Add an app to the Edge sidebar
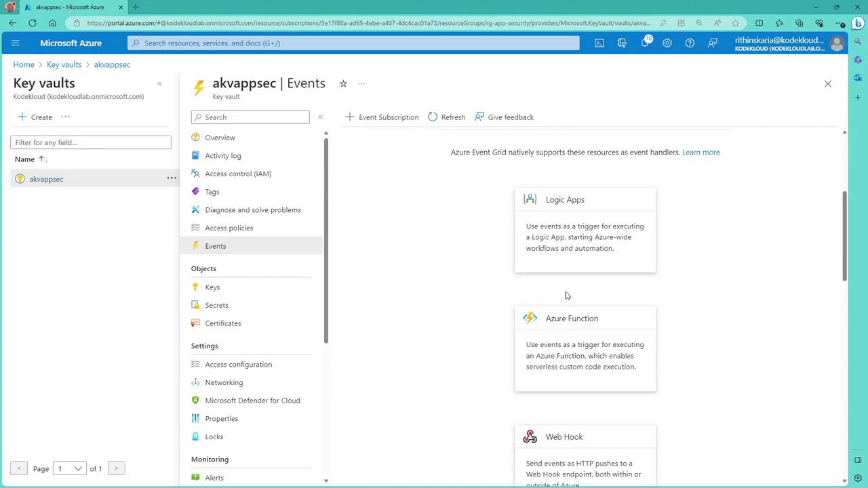 858,98
